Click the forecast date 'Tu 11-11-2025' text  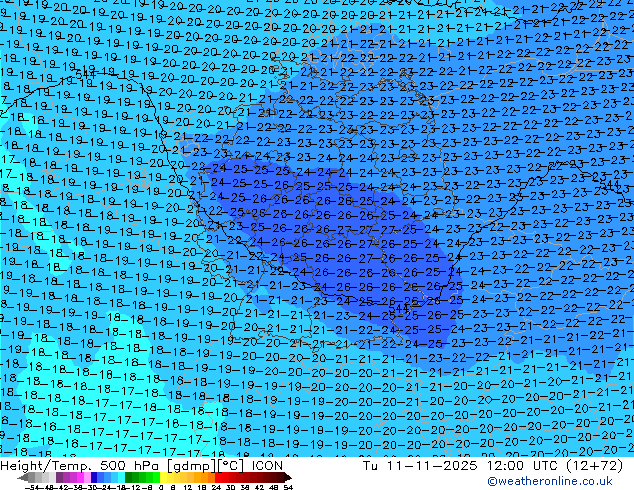[x=420, y=466]
